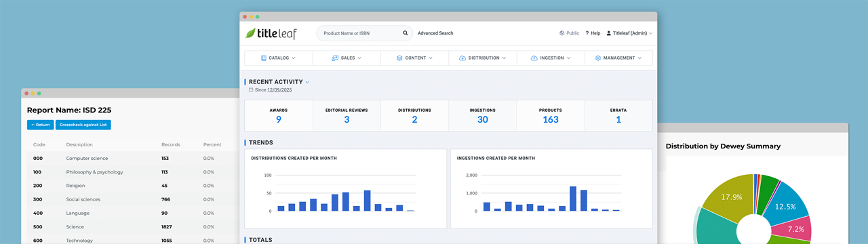Click the Help question mark icon

click(587, 33)
